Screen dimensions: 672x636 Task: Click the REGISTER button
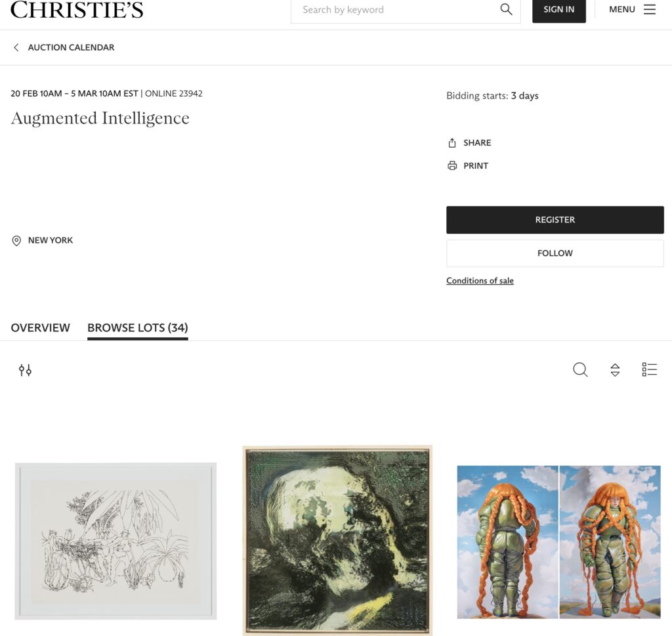(x=555, y=220)
